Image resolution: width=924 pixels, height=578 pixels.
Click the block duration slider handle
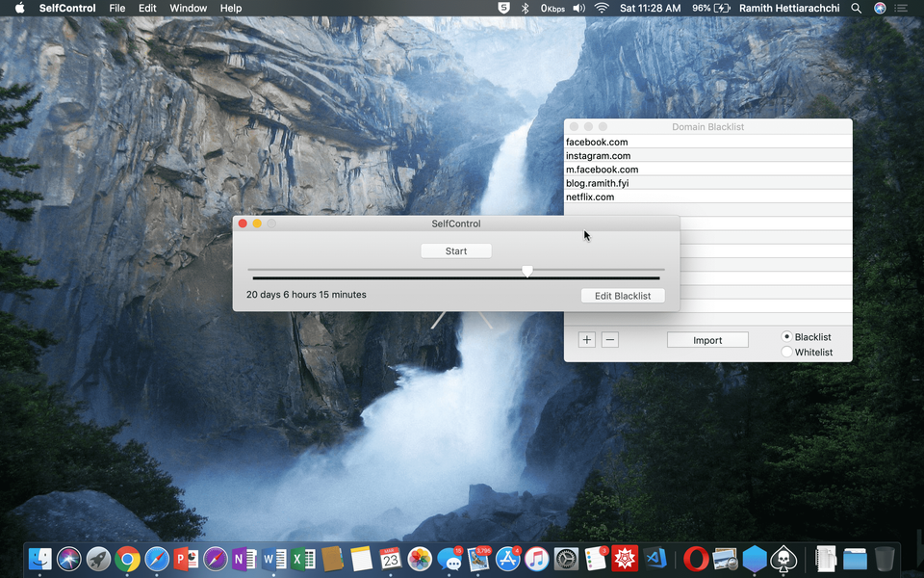click(526, 272)
